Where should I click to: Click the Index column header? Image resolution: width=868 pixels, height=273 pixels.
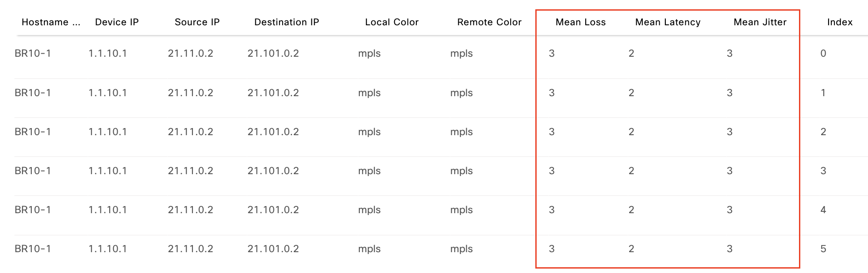[x=840, y=22]
